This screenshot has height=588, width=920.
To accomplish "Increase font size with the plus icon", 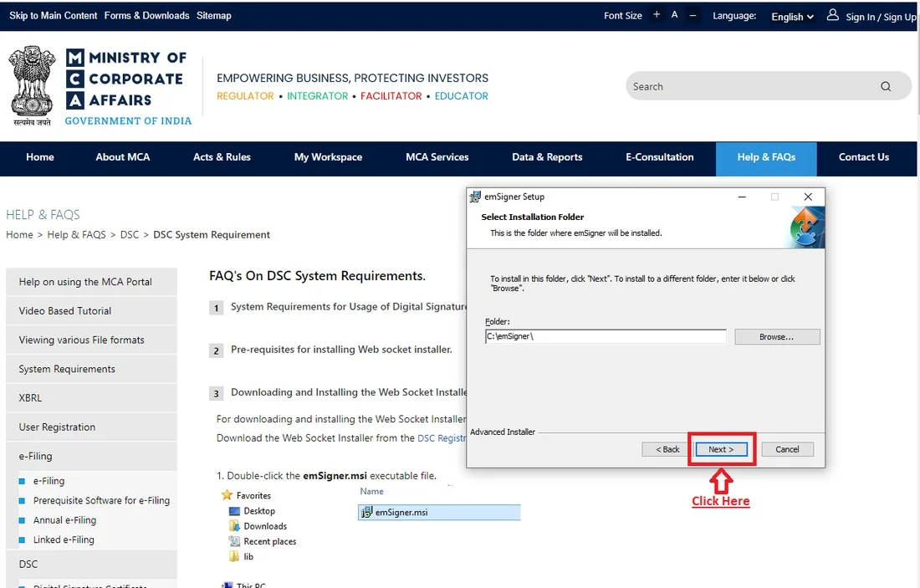I will (x=656, y=15).
